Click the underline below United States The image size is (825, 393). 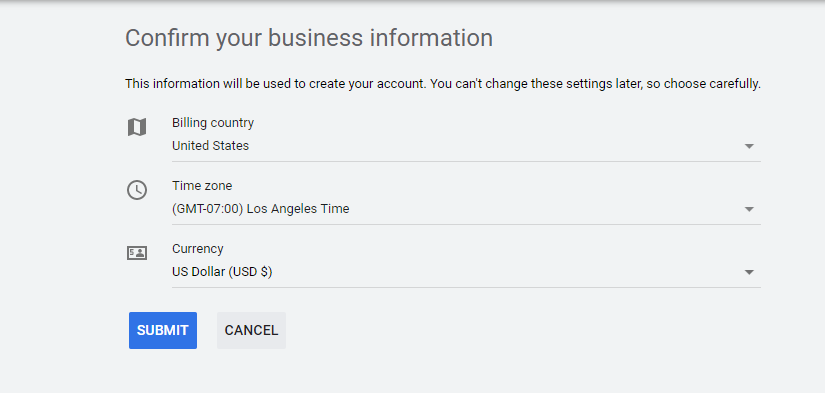(x=466, y=161)
